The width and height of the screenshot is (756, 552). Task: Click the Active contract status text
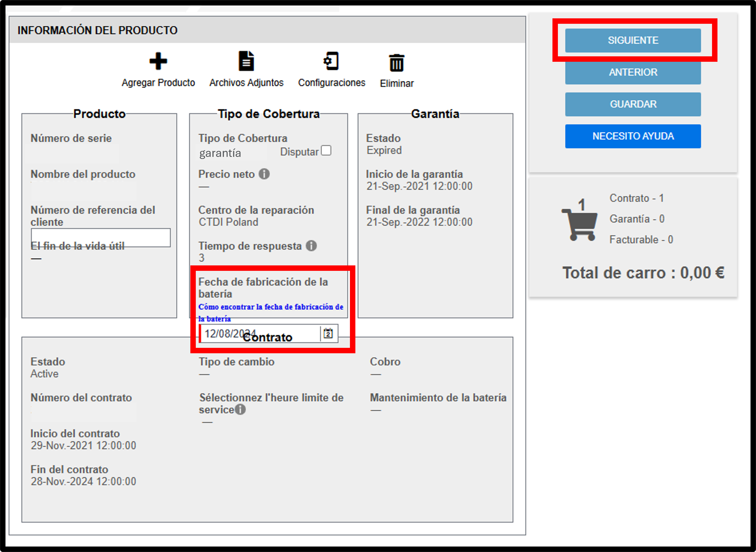[44, 374]
